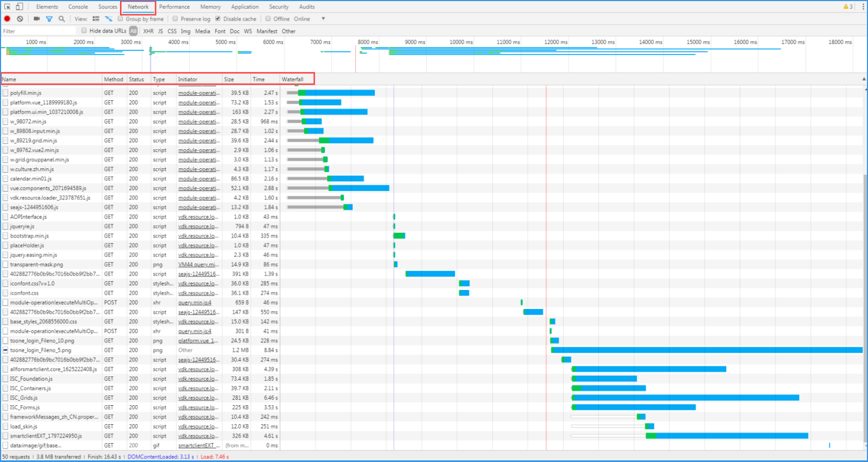Click the file icon of polyfill.min.js row

coord(5,93)
